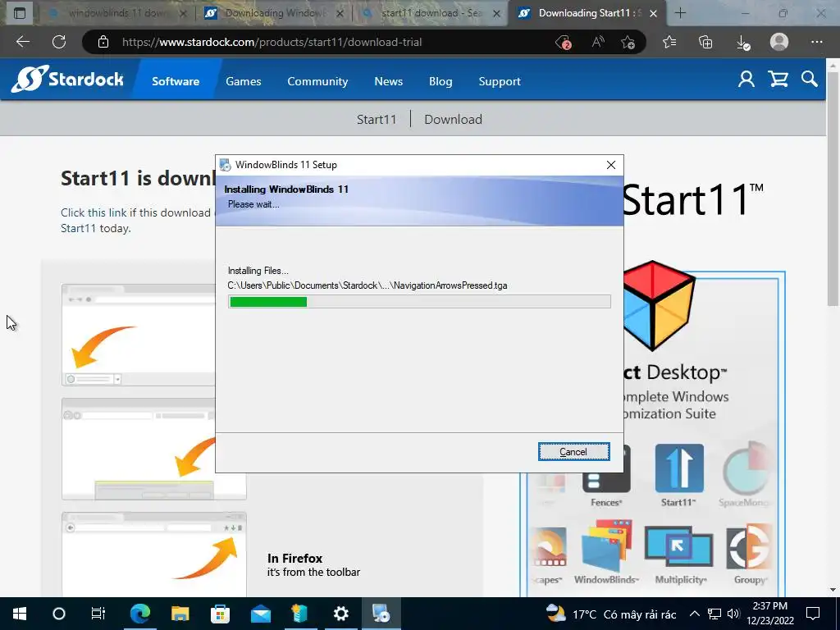Open tracking prevention icon with badge
This screenshot has width=840, height=630.
[x=563, y=43]
